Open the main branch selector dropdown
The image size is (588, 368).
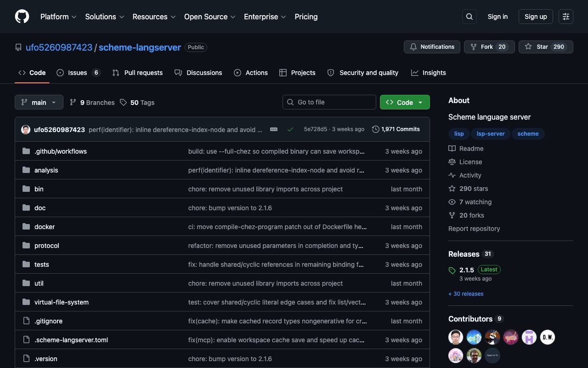[x=39, y=102]
